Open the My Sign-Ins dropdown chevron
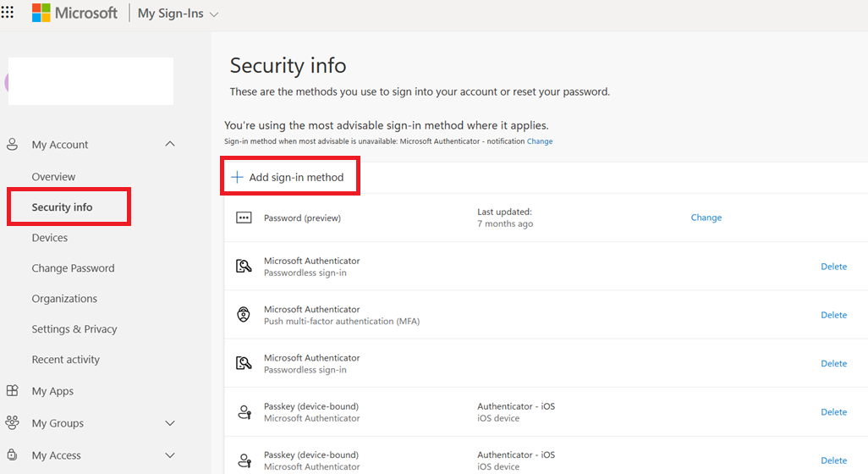The image size is (868, 474). point(214,14)
